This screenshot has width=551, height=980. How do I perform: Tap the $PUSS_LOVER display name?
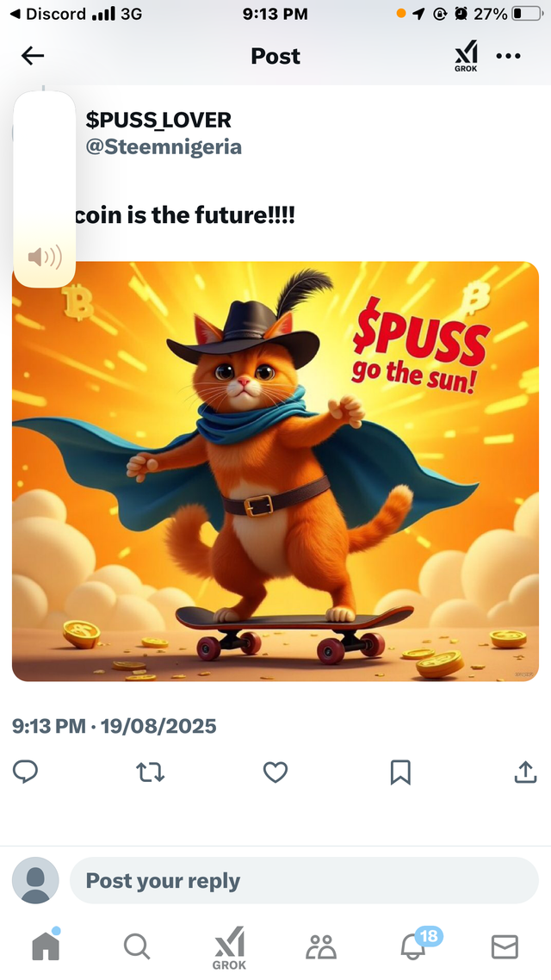point(158,120)
